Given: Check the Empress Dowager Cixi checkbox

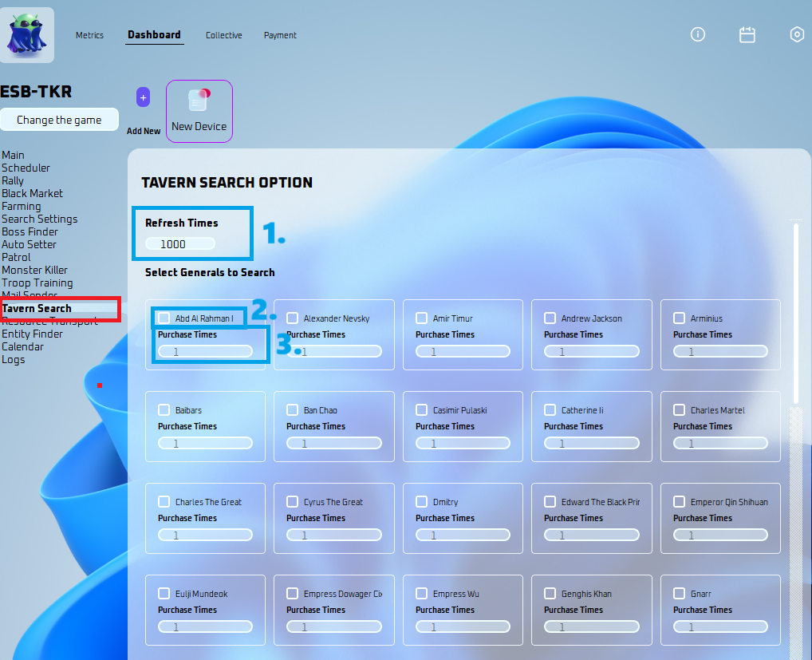Looking at the screenshot, I should click(x=293, y=593).
